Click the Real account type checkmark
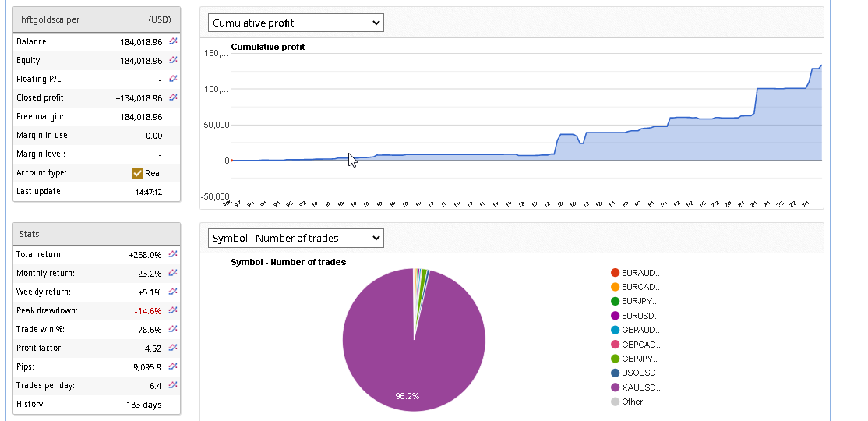Viewport: 868px width, 421px height. (138, 173)
